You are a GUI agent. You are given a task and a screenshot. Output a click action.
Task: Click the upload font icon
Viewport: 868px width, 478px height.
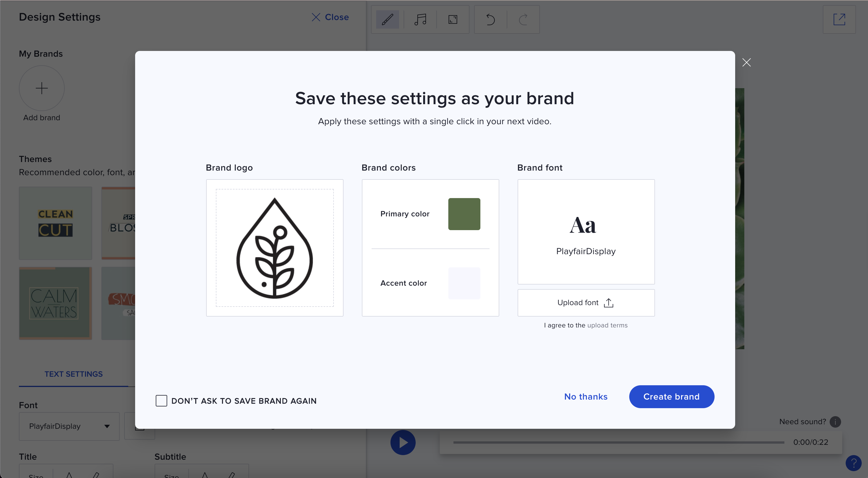pos(609,302)
